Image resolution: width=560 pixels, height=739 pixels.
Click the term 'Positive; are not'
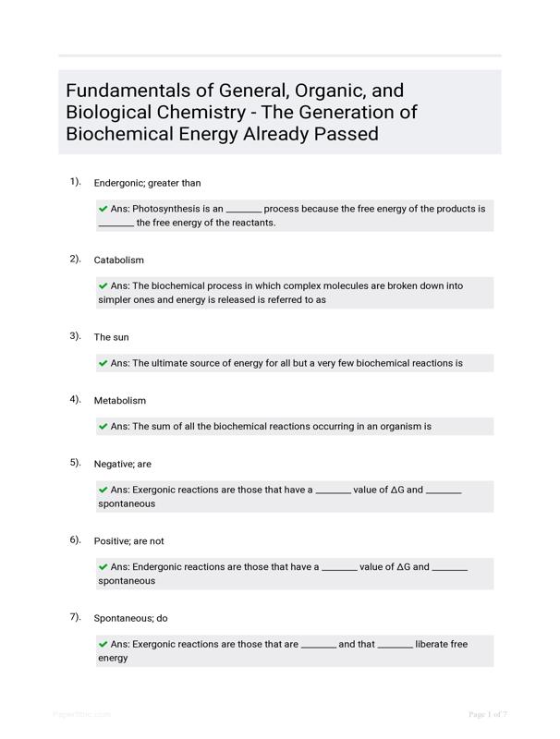click(128, 541)
